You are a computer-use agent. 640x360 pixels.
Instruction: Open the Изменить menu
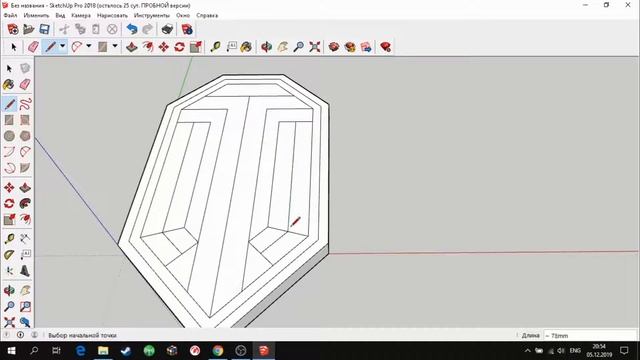pos(36,15)
